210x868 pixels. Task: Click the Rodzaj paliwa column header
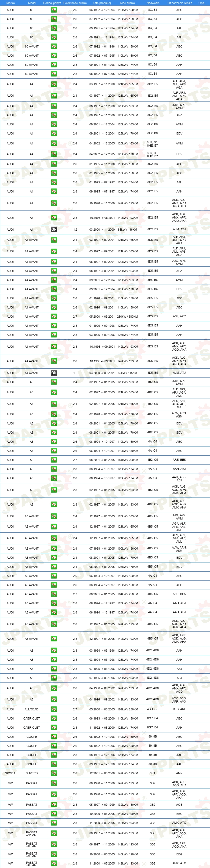pyautogui.click(x=52, y=3)
